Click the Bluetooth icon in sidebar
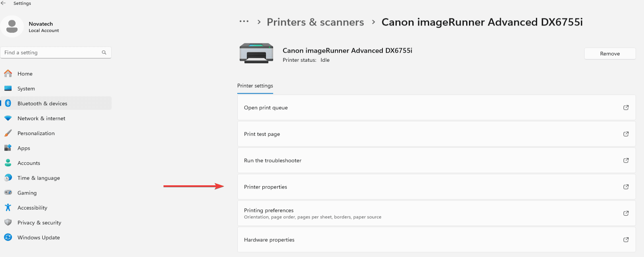This screenshot has width=644, height=257. 8,103
